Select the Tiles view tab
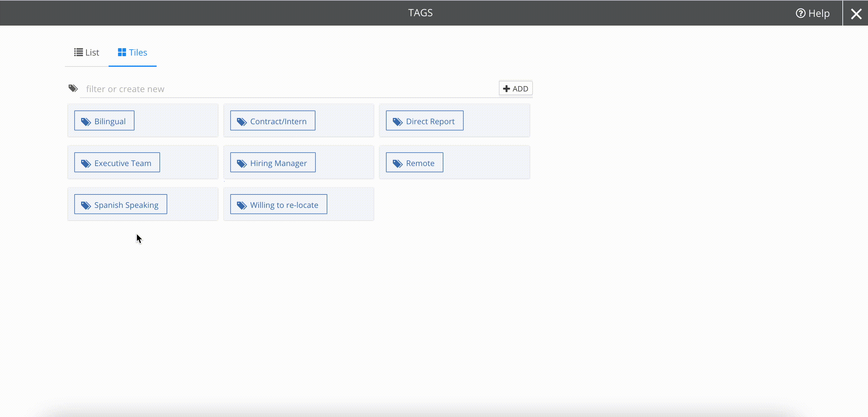Image resolution: width=868 pixels, height=417 pixels. coord(132,52)
